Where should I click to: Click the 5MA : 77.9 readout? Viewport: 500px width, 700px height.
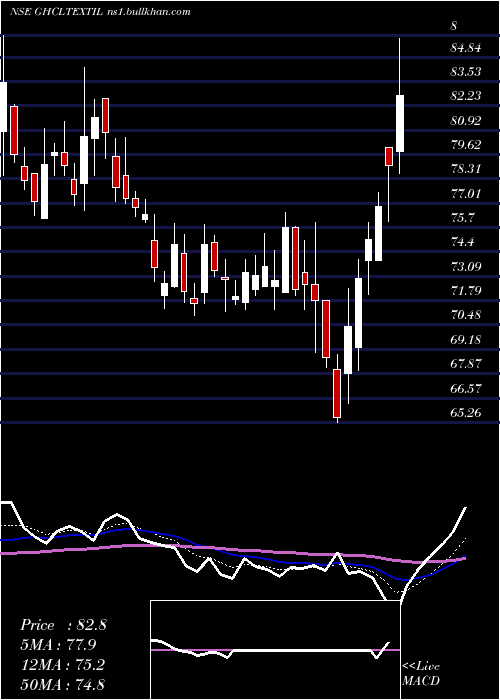(58, 645)
